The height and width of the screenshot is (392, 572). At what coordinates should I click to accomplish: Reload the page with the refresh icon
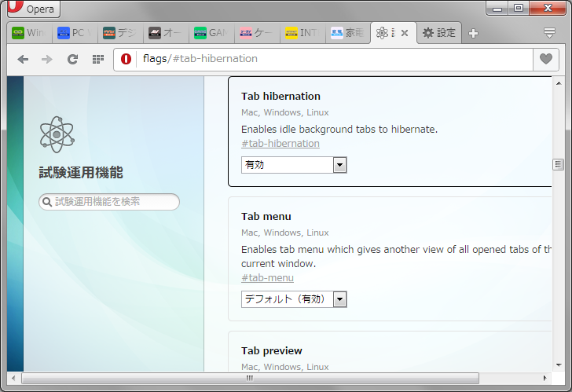[72, 59]
